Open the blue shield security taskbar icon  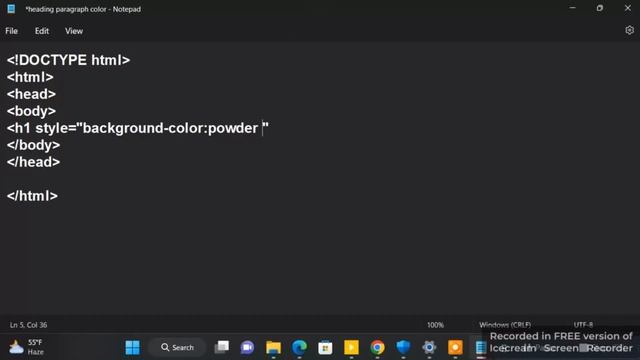(x=403, y=347)
